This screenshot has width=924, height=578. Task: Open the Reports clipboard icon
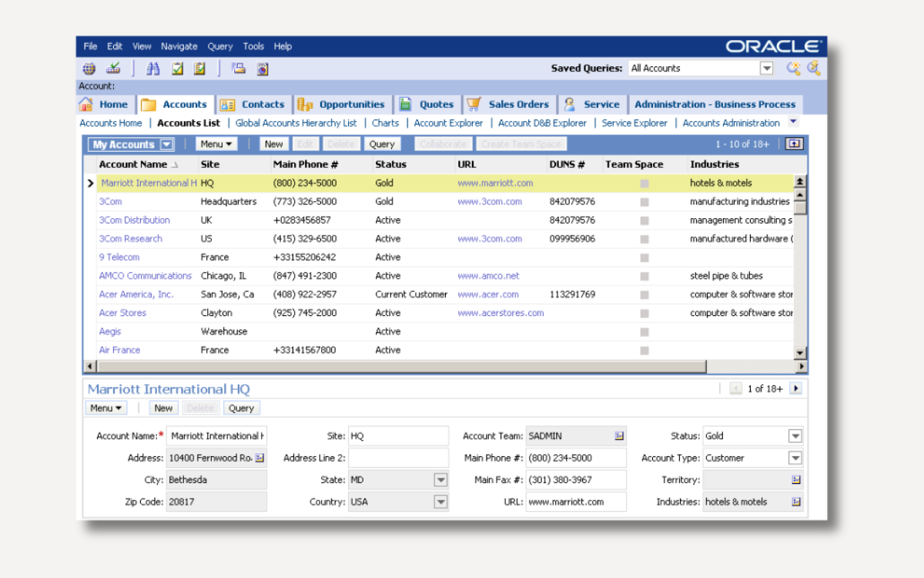coord(198,69)
